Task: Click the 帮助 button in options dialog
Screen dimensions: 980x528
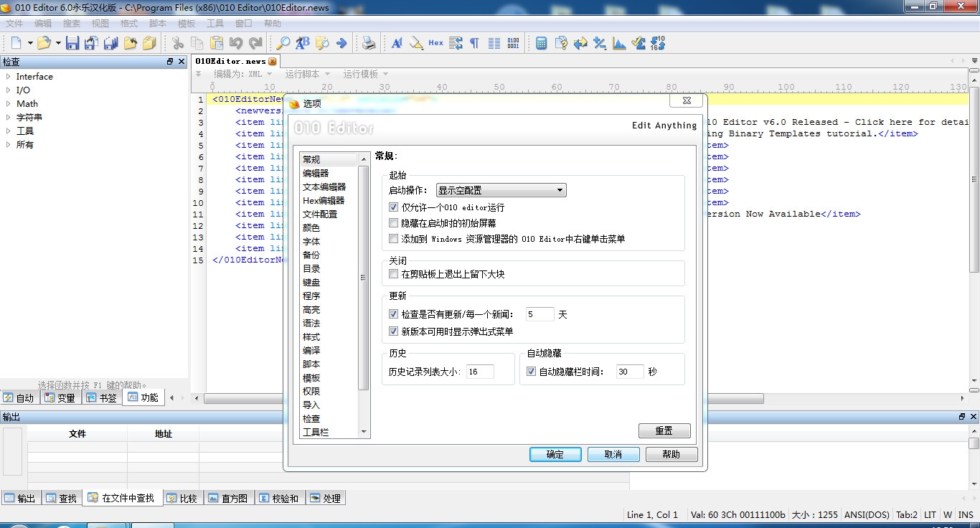Action: [672, 454]
